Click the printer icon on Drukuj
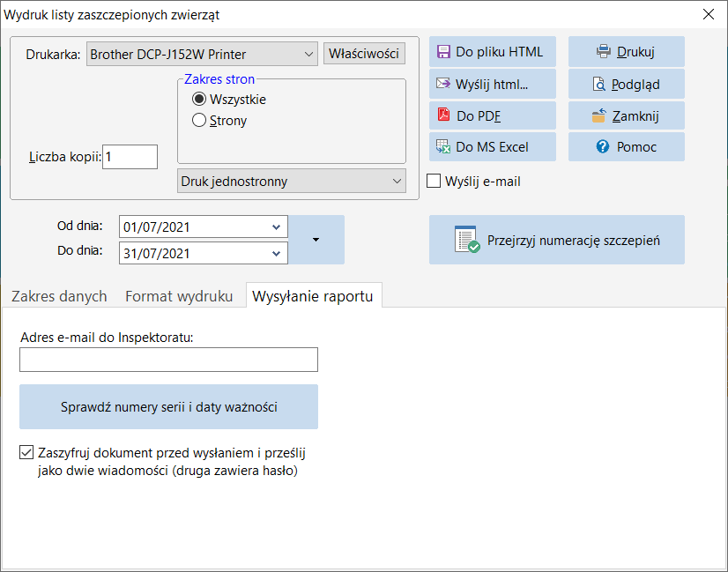The height and width of the screenshot is (572, 728). pos(604,51)
